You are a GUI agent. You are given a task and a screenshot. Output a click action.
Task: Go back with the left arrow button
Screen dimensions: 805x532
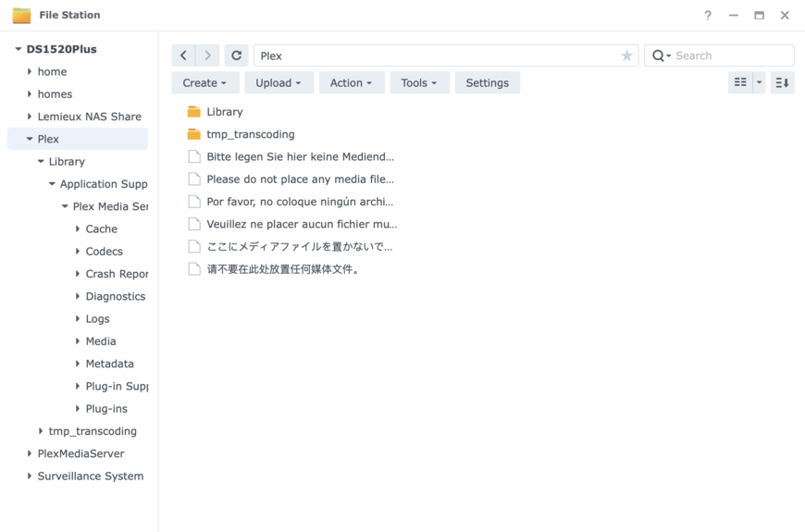click(183, 56)
